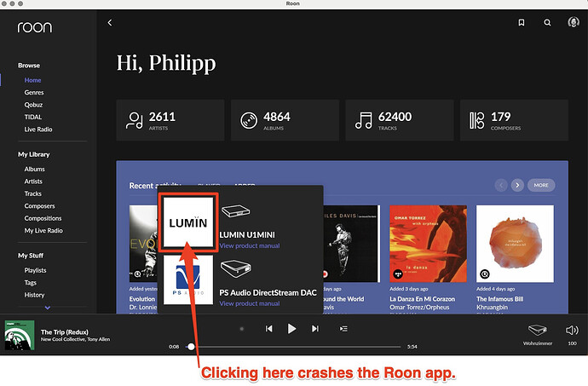
Task: Open Compositions in My Library
Action: point(43,218)
